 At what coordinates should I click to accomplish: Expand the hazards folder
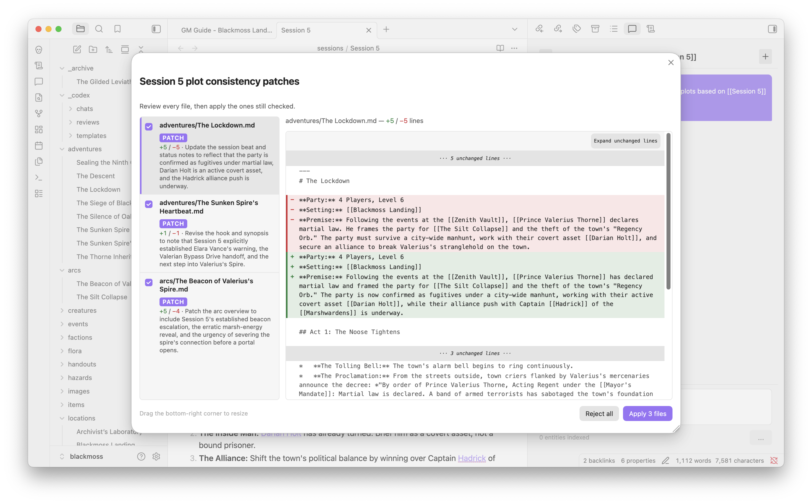click(62, 378)
